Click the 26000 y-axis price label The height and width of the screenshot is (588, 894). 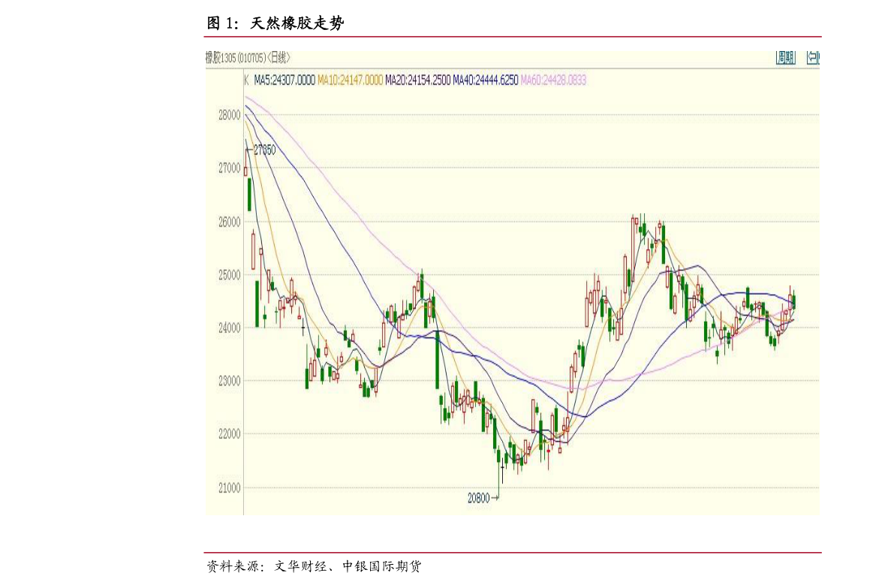coord(229,222)
